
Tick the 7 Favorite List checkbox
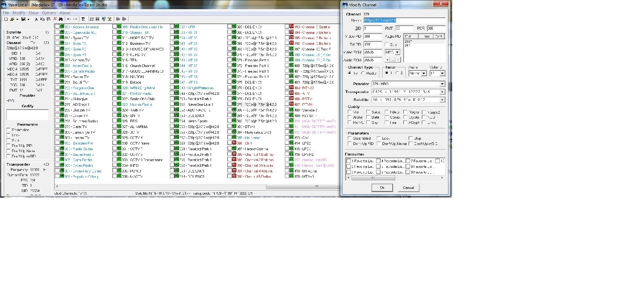[x=408, y=161]
